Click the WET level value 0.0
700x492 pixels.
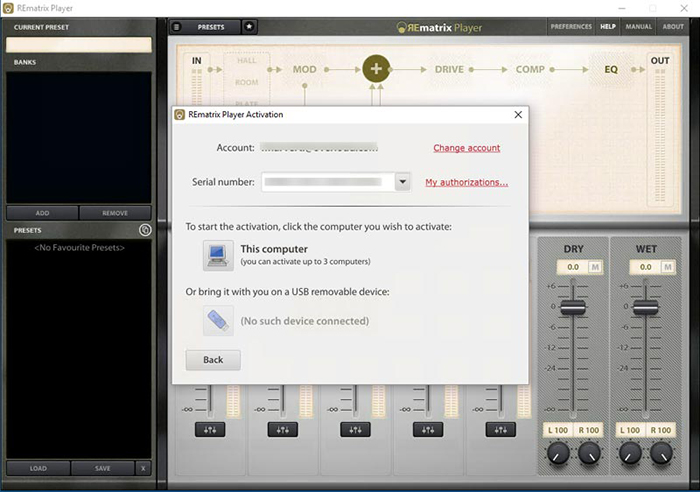(646, 267)
